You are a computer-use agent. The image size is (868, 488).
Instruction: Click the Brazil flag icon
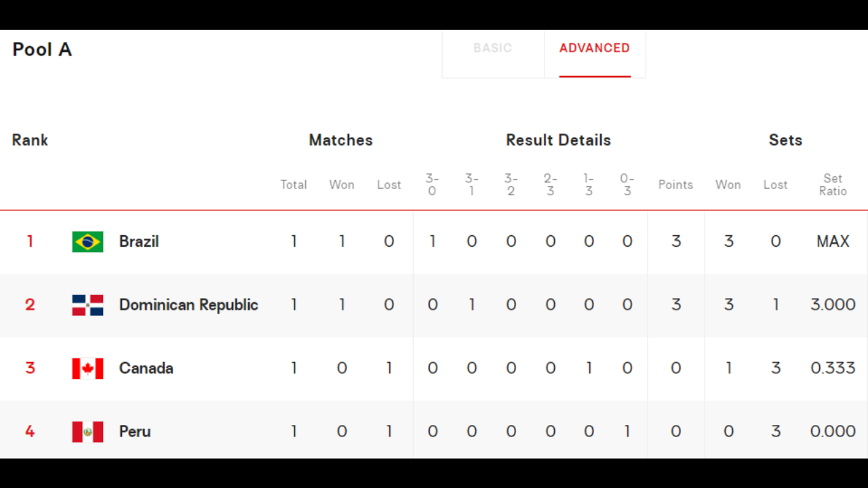(87, 242)
